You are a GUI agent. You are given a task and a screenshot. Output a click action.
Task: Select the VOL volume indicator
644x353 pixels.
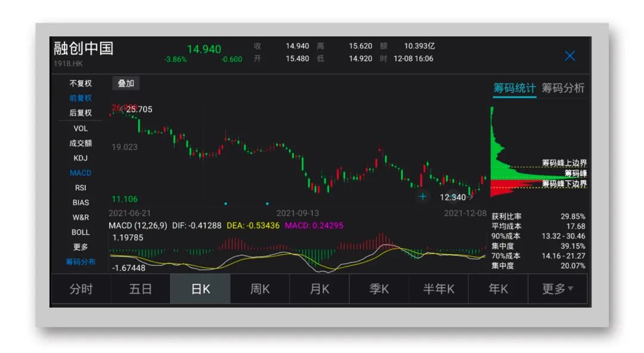(x=80, y=128)
